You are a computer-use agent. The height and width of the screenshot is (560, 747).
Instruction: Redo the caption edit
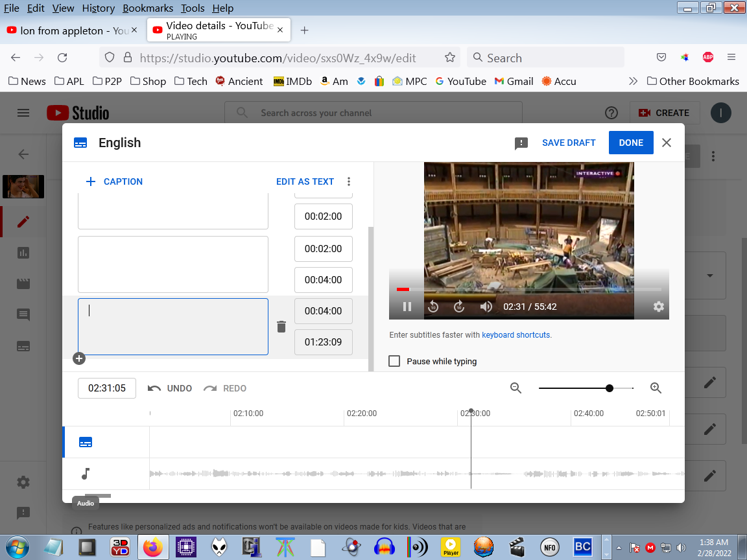(x=225, y=388)
